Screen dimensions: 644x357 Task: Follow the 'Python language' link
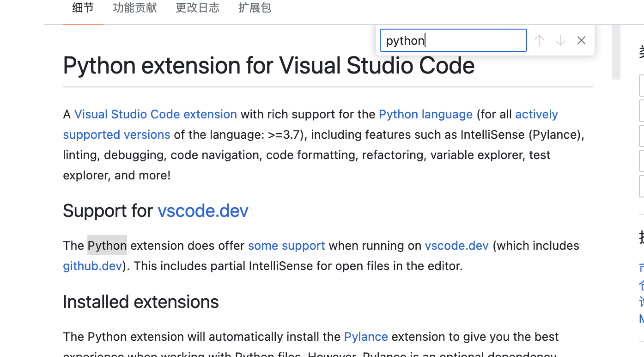tap(425, 114)
